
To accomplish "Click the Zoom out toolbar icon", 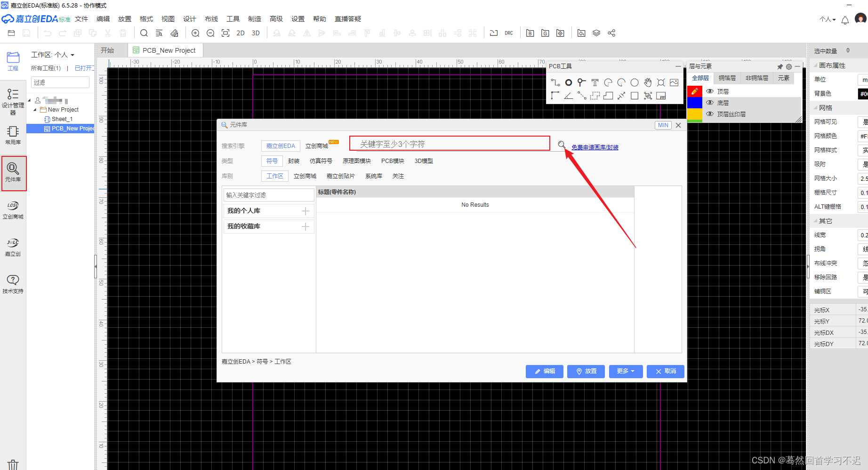I will tap(210, 33).
